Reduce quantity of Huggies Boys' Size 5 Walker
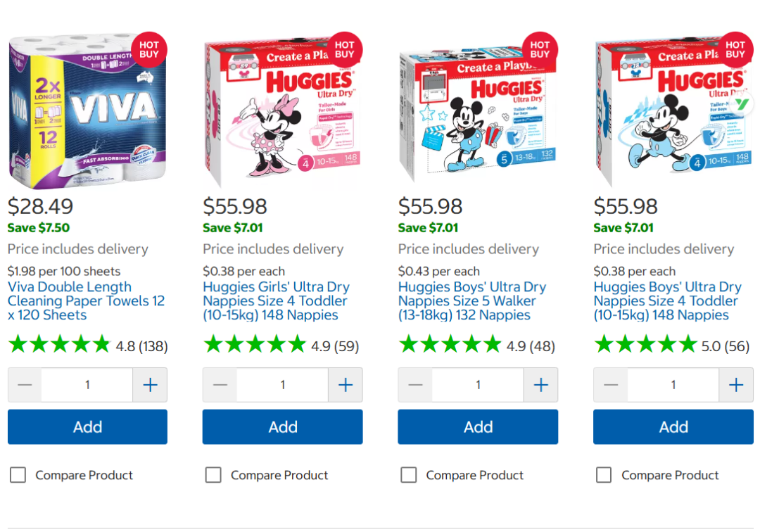This screenshot has width=760, height=532. coord(415,385)
